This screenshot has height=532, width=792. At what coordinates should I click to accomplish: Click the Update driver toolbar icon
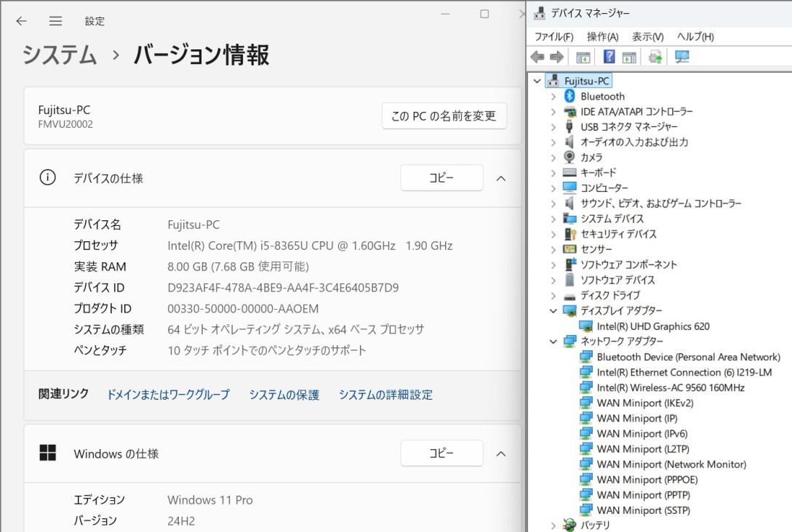(655, 57)
